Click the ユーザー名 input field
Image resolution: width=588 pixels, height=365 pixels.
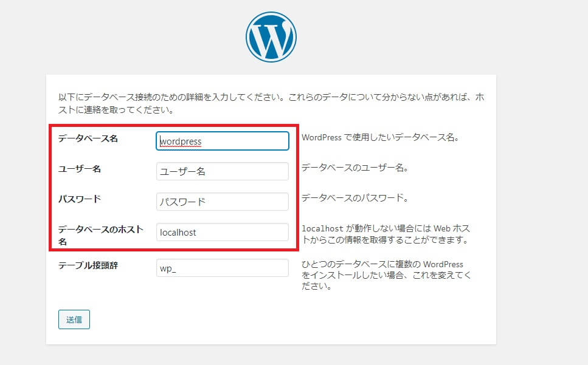click(x=223, y=171)
